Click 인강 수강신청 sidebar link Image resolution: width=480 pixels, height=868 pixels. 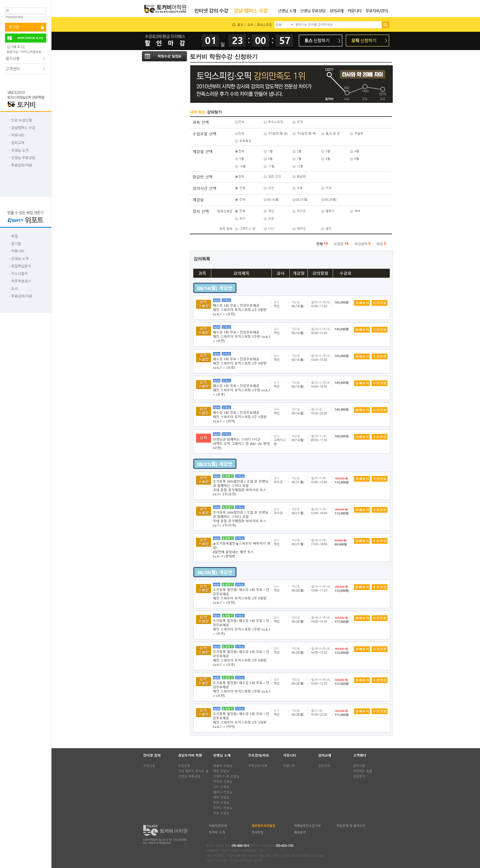pos(21,120)
